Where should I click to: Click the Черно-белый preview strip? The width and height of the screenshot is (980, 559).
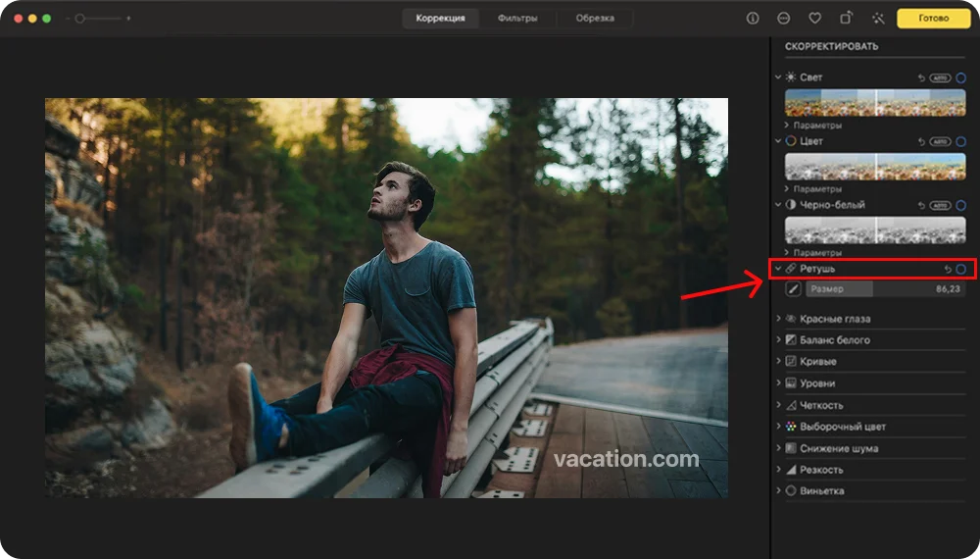point(874,230)
